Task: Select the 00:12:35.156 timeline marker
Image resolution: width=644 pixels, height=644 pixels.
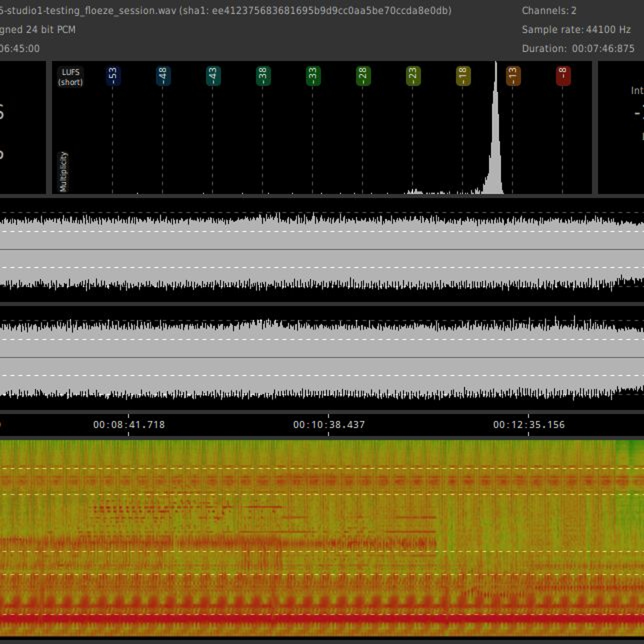Action: coord(529,425)
